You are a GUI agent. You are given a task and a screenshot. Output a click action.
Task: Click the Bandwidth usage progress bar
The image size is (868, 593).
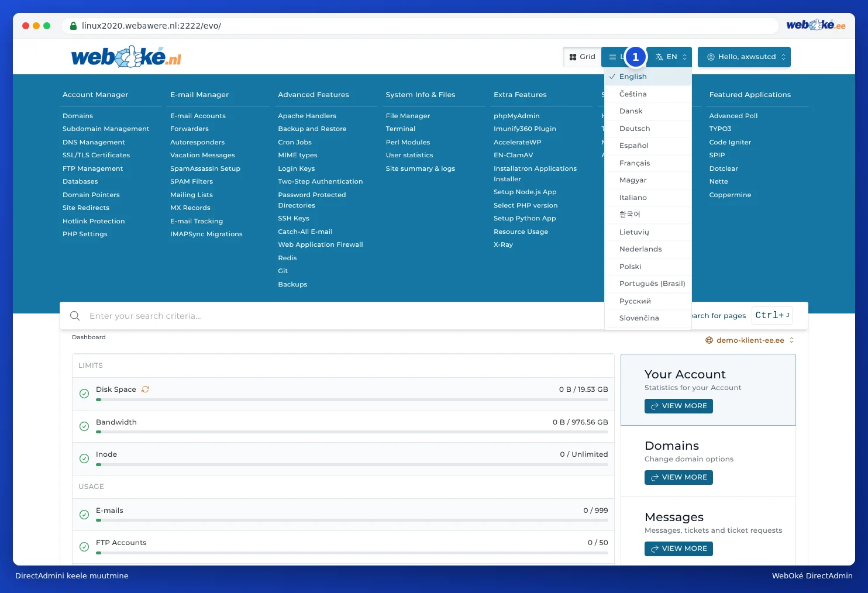pyautogui.click(x=352, y=432)
